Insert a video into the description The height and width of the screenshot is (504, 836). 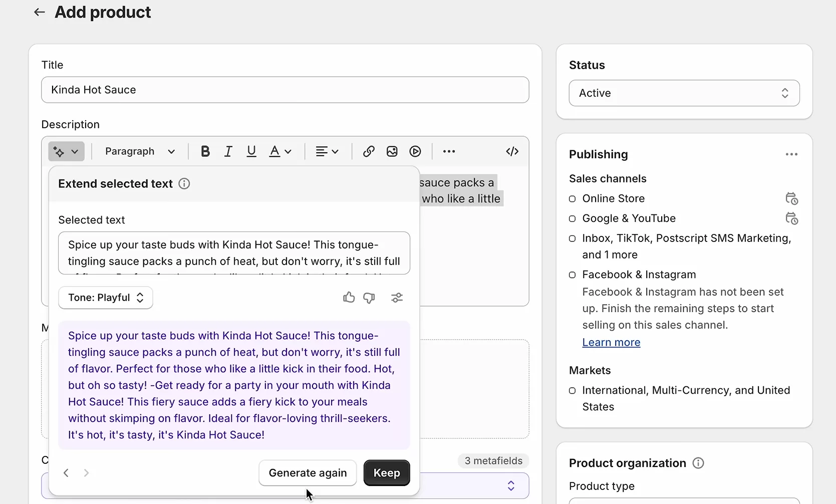[415, 151]
